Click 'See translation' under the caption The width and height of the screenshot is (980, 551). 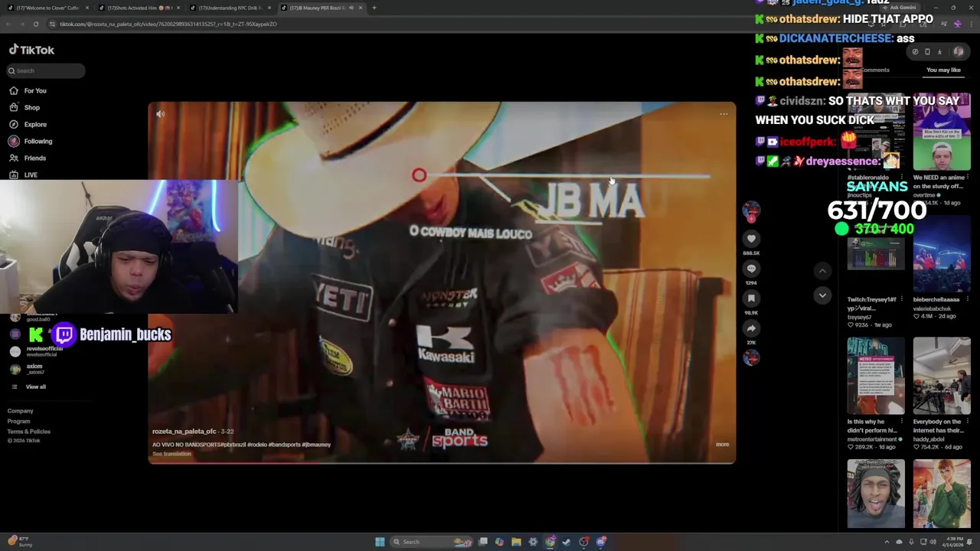[x=171, y=454]
